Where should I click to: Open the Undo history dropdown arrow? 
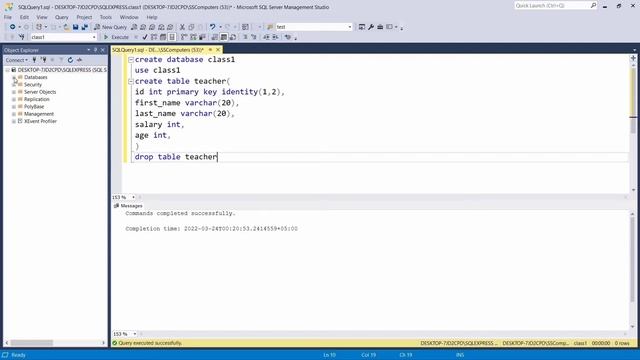(220, 27)
